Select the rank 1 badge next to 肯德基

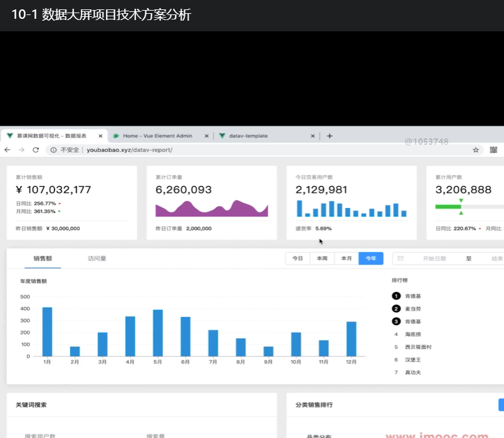(396, 296)
